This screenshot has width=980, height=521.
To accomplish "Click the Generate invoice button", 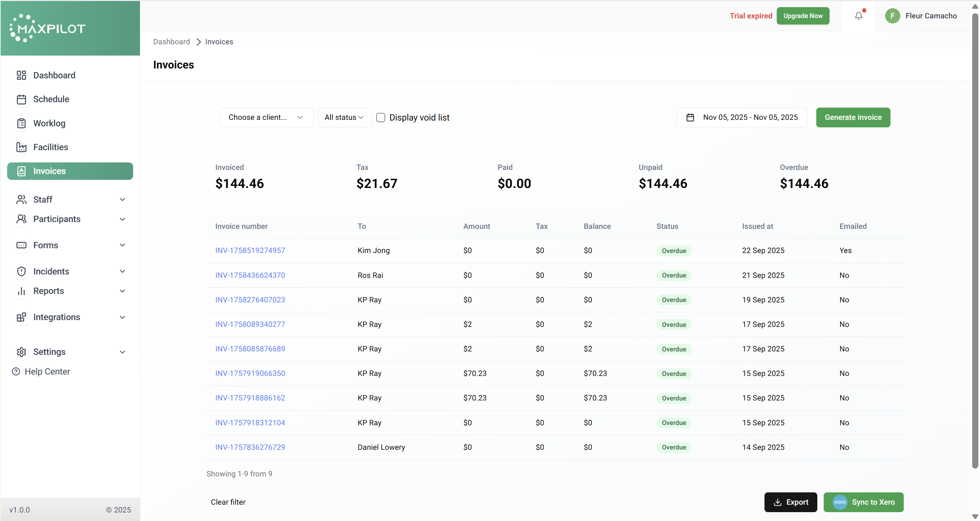I will (853, 117).
